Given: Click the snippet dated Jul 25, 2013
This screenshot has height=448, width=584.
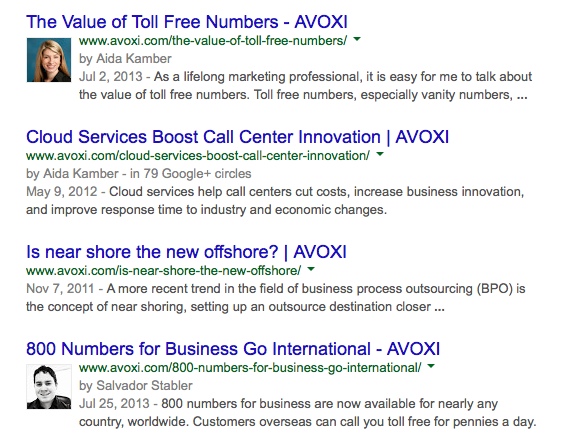Looking at the screenshot, I should (x=307, y=413).
